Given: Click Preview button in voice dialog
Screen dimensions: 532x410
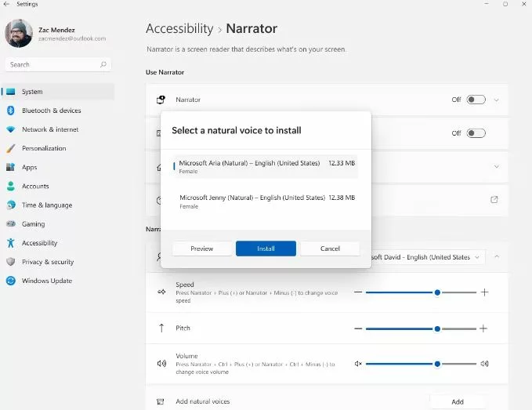Looking at the screenshot, I should coord(202,249).
